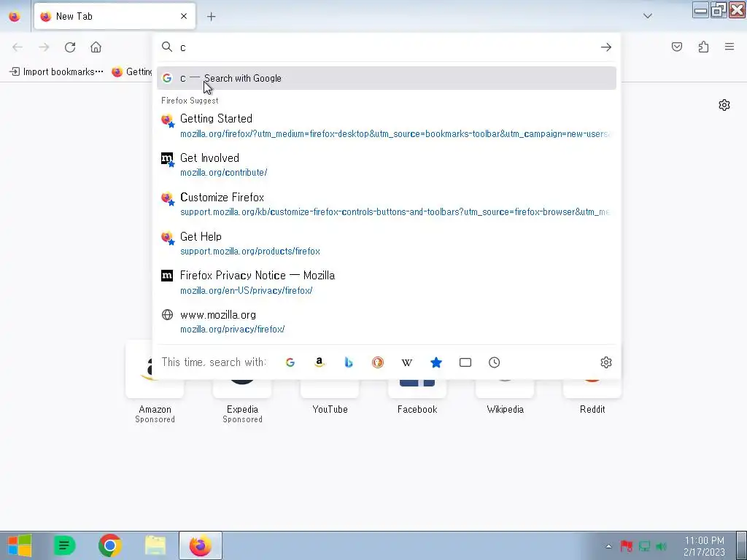Open search settings gear in the dropdown

coord(606,362)
